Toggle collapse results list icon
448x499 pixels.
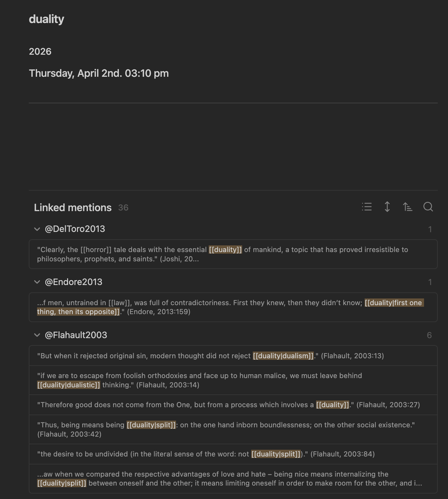pyautogui.click(x=367, y=207)
